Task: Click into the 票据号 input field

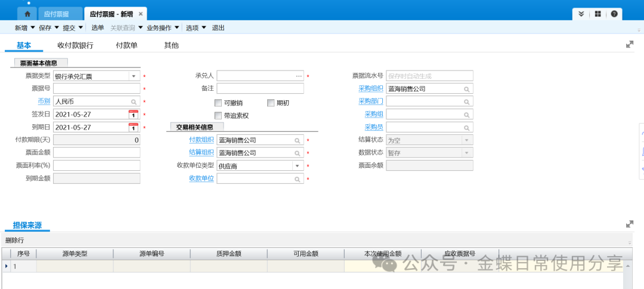Action: [97, 88]
